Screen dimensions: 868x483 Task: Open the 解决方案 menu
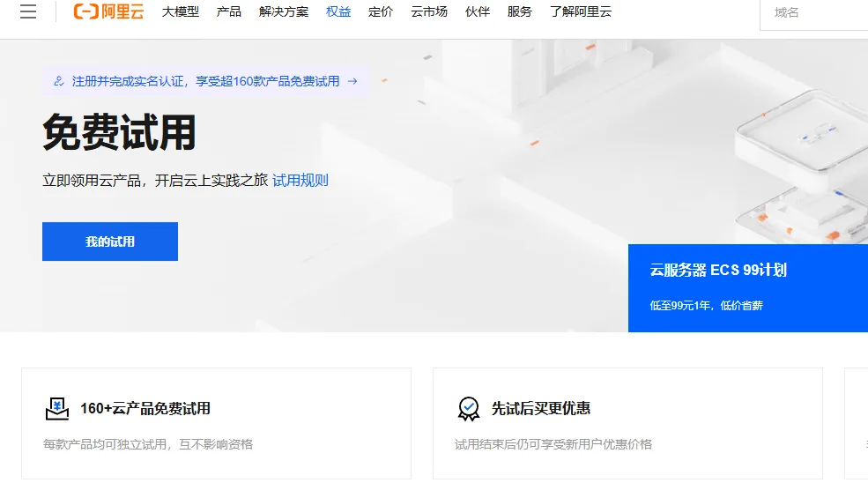click(284, 11)
